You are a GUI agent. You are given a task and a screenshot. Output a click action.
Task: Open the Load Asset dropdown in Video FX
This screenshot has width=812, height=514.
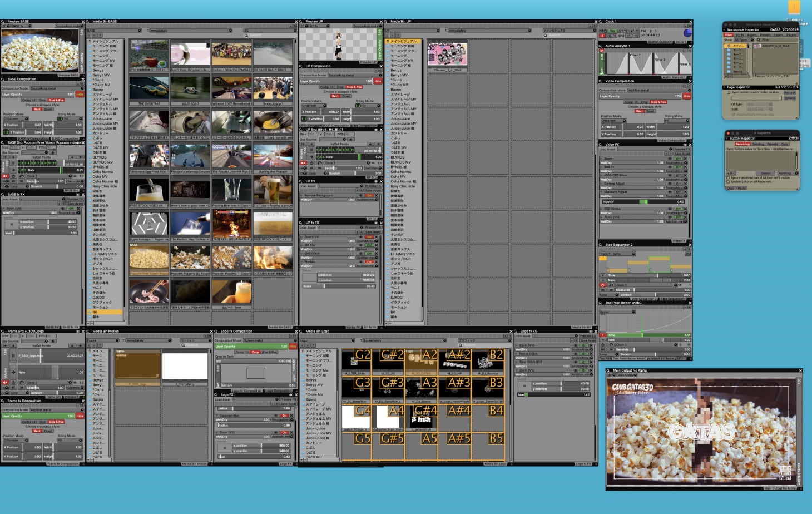[x=645, y=149]
